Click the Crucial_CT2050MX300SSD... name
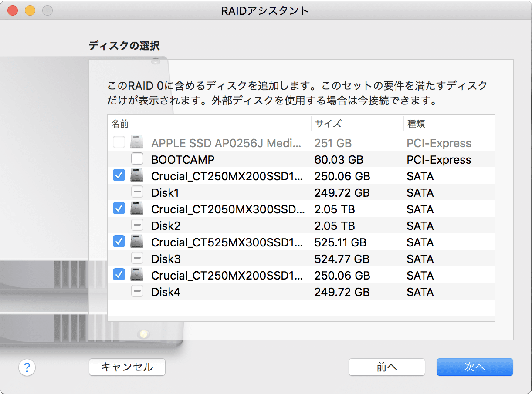The height and width of the screenshot is (394, 532). [228, 209]
